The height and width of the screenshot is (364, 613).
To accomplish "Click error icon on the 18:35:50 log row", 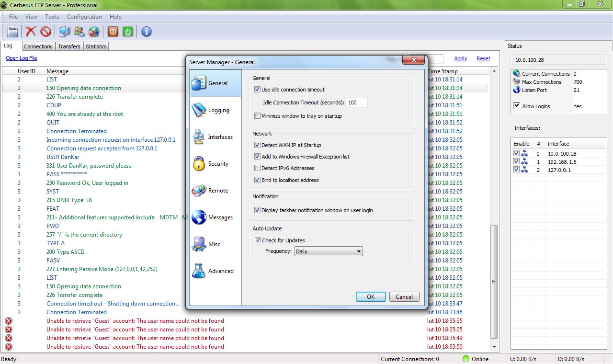I will tap(9, 347).
